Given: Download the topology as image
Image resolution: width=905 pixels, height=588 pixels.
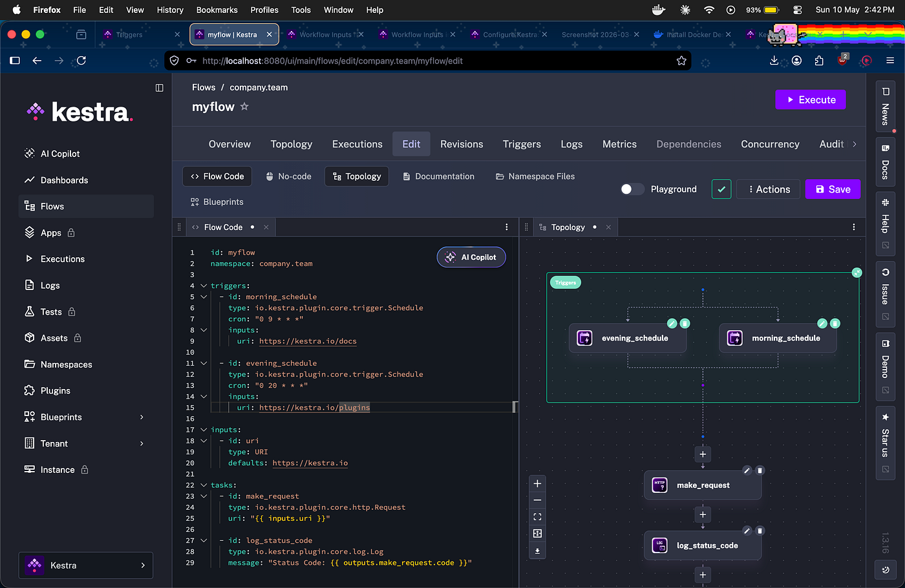Looking at the screenshot, I should tap(537, 551).
